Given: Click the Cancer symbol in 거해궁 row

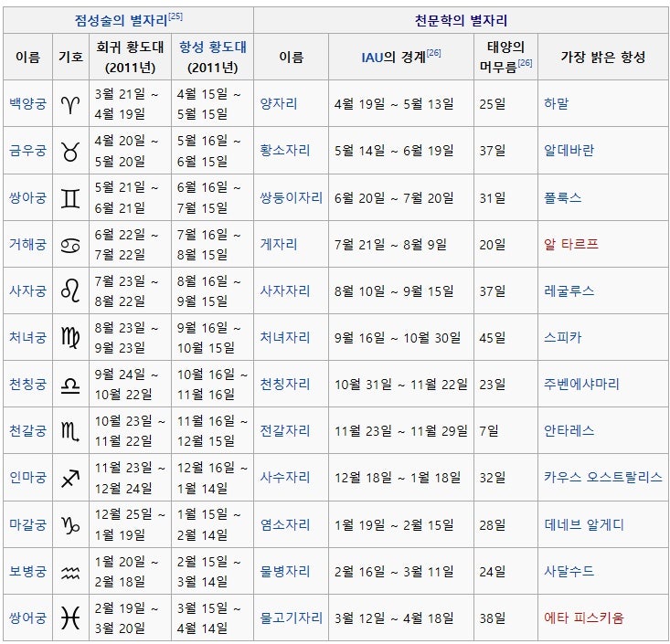Looking at the screenshot, I should pyautogui.click(x=70, y=245).
